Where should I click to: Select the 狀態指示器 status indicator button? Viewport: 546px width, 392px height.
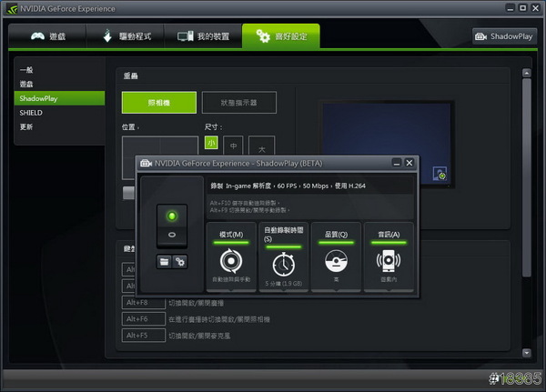[238, 103]
